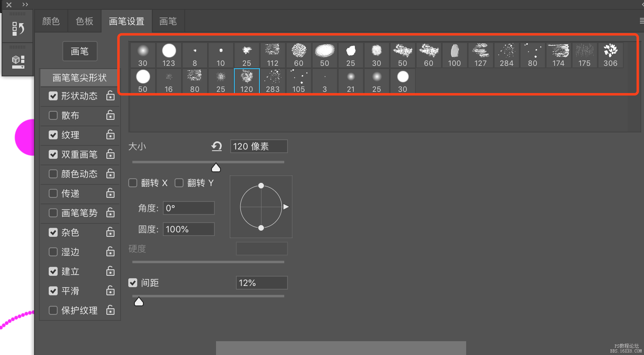This screenshot has height=355, width=644.
Task: Select the hard round 123 brush tip
Action: point(169,55)
